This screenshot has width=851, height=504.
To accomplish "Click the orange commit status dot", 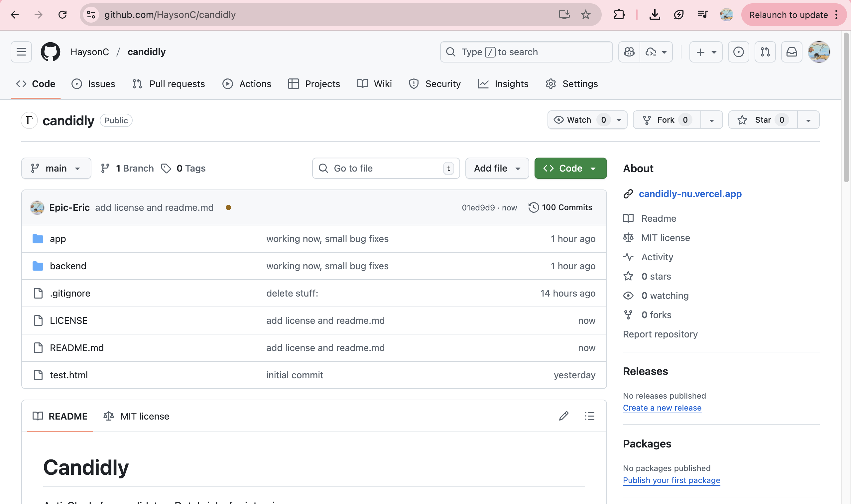I will coord(228,207).
